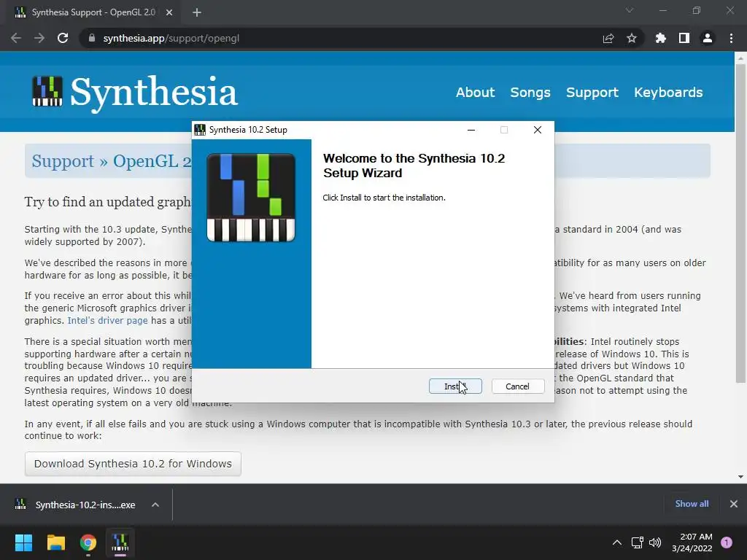Open a new browser tab with plus icon
The height and width of the screenshot is (560, 747).
point(197,12)
